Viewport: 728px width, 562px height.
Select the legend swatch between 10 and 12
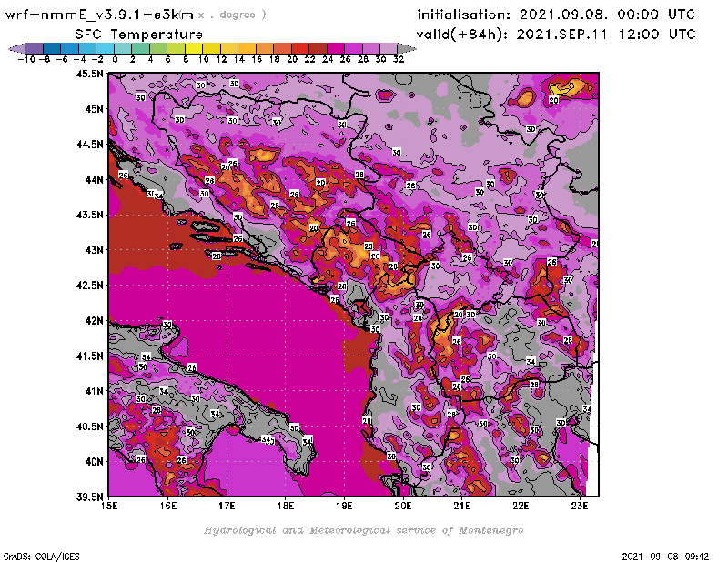click(210, 48)
